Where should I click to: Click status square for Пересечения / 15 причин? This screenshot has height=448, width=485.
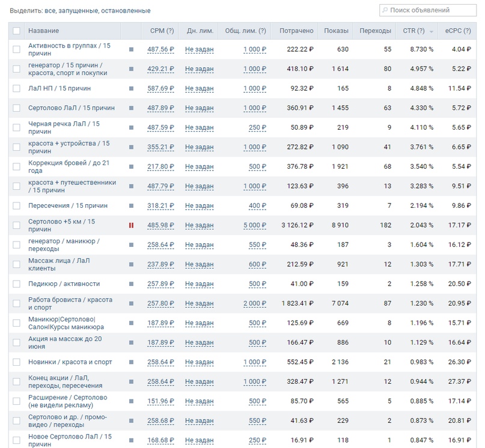pos(131,205)
